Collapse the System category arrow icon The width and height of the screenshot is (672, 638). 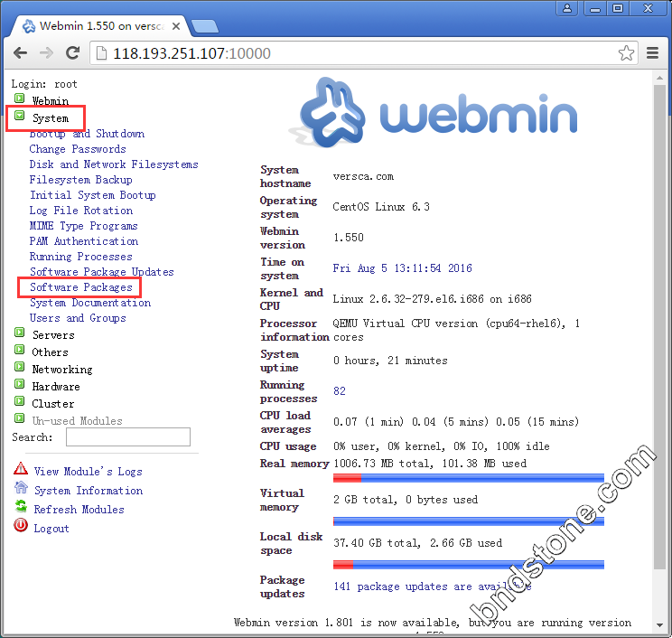(x=19, y=116)
